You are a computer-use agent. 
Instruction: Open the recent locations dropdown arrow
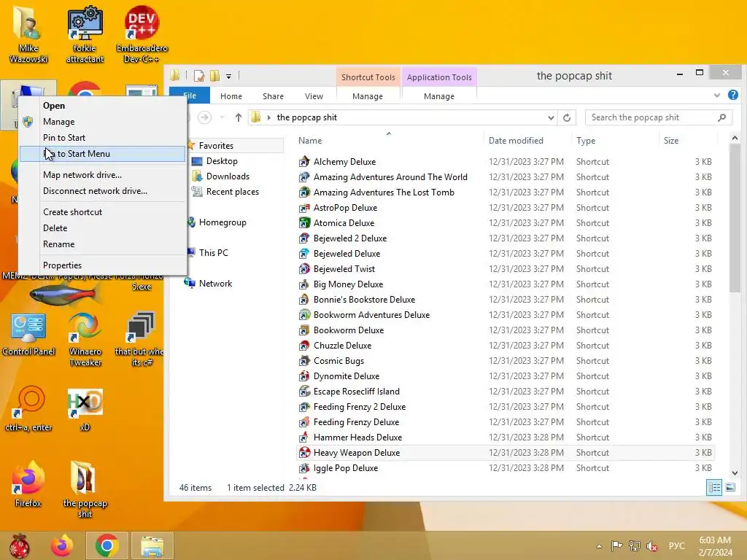[222, 117]
